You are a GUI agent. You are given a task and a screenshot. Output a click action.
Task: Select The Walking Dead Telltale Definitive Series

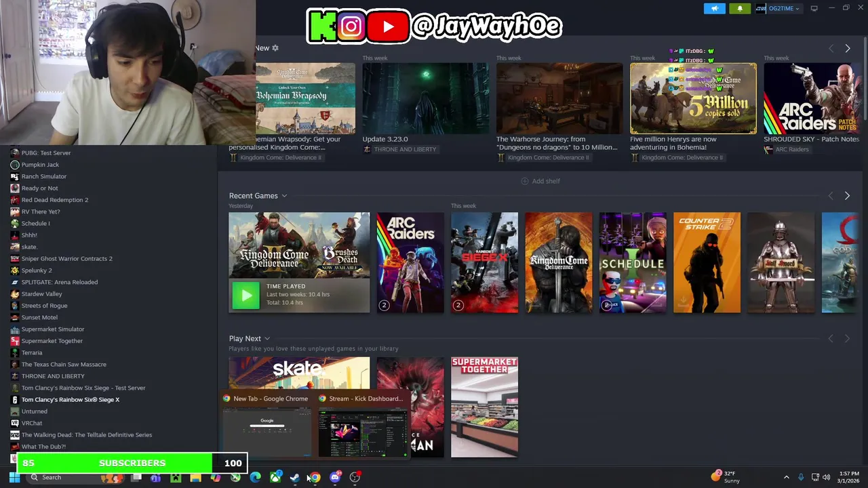(87, 434)
